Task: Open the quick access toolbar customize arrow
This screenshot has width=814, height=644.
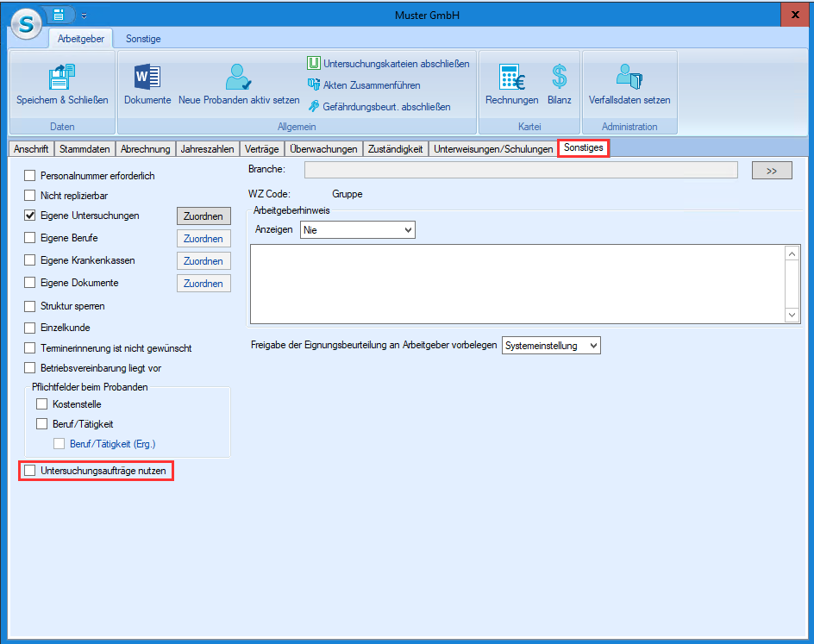Action: (85, 16)
